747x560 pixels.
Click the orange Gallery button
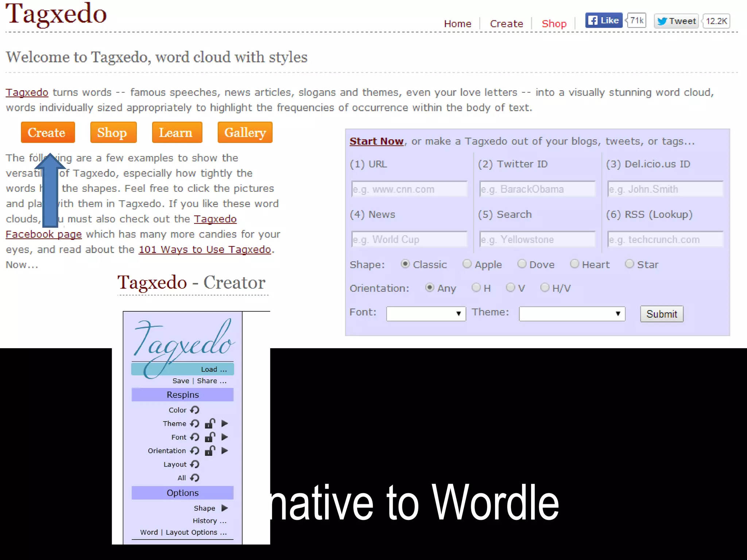(245, 132)
